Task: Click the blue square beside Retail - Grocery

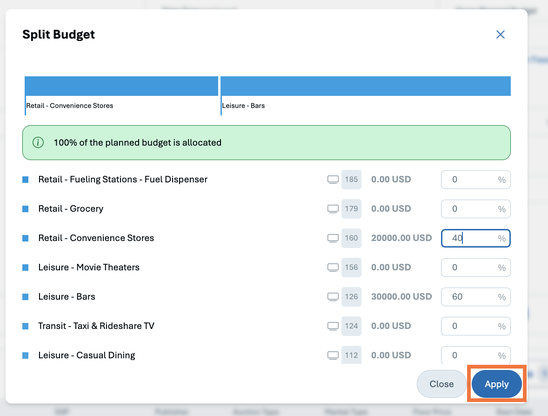Action: click(x=26, y=209)
